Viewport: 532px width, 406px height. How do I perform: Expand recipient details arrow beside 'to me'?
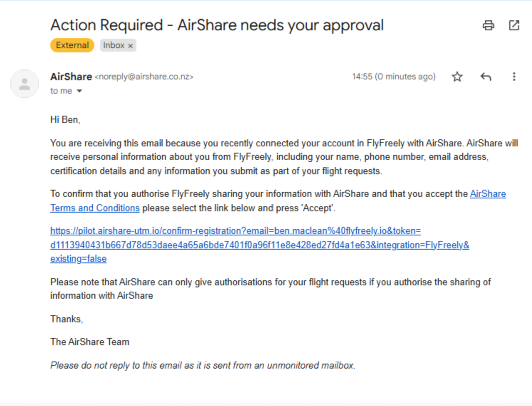coord(79,91)
